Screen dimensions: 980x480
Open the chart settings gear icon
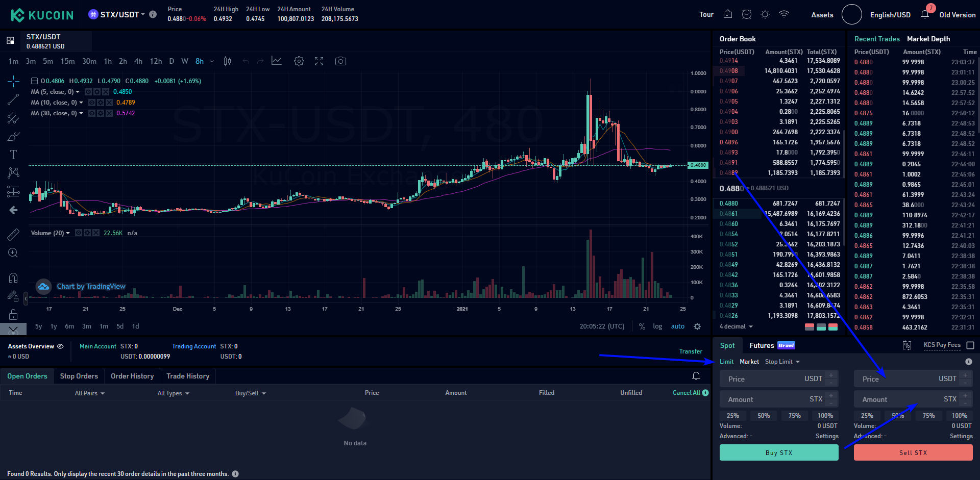(299, 61)
